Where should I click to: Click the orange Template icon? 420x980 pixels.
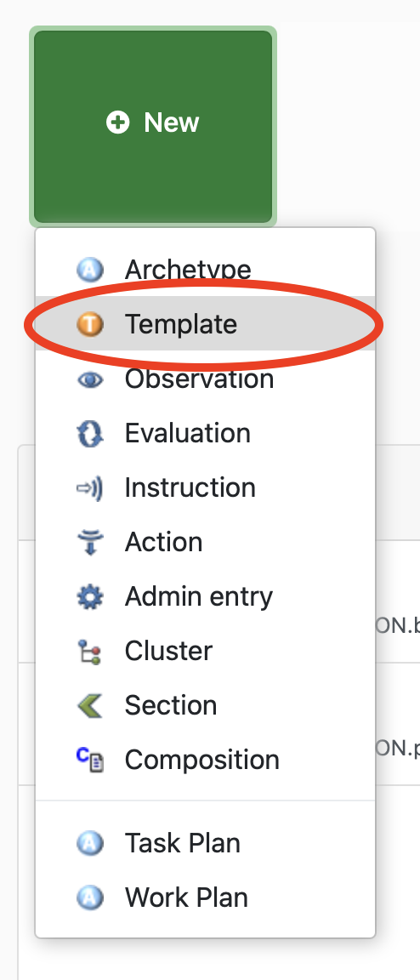(89, 324)
